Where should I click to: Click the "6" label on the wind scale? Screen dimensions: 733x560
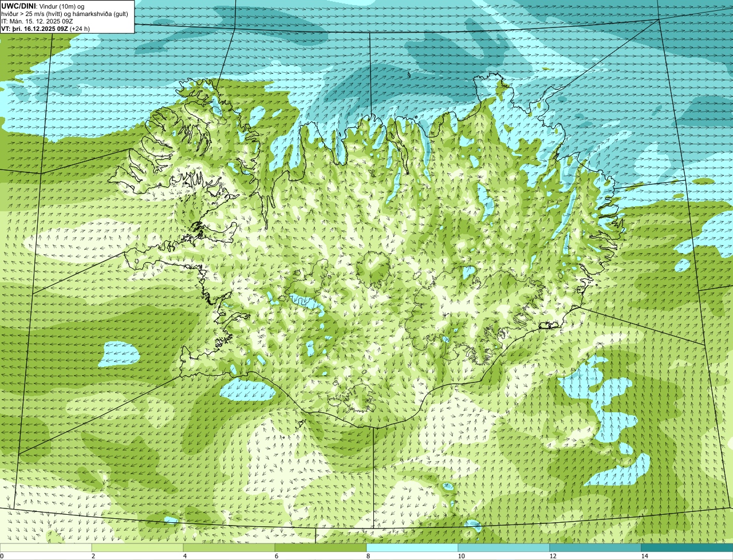click(x=276, y=556)
